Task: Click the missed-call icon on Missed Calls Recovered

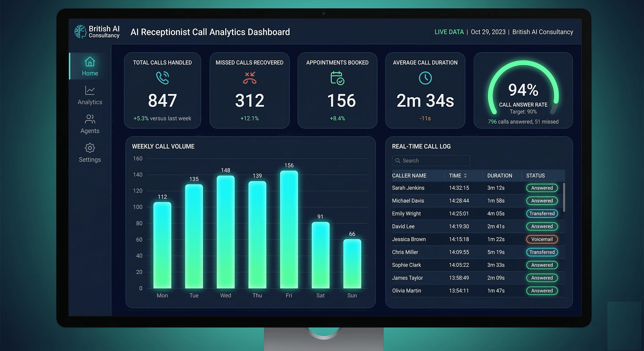Action: tap(250, 78)
